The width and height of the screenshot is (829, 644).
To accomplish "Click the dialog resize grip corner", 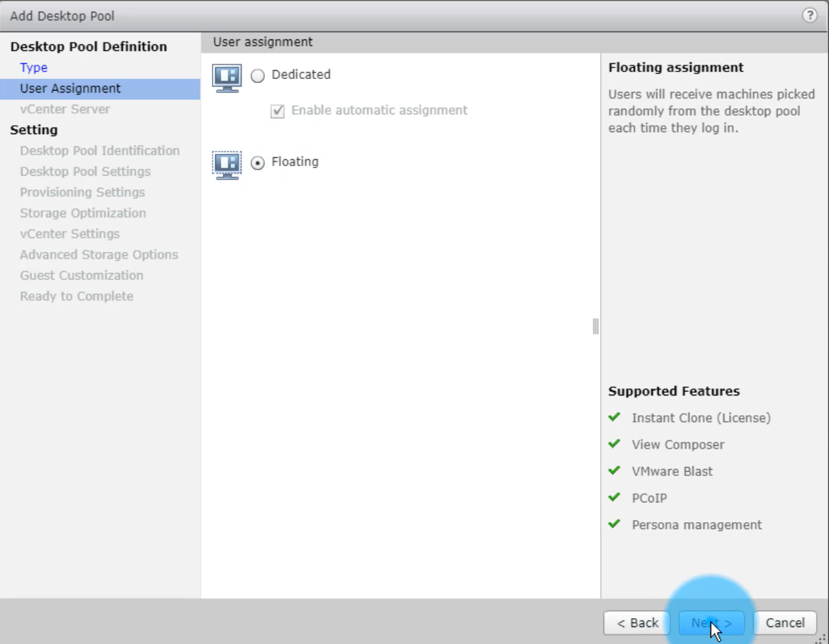I will pos(823,638).
